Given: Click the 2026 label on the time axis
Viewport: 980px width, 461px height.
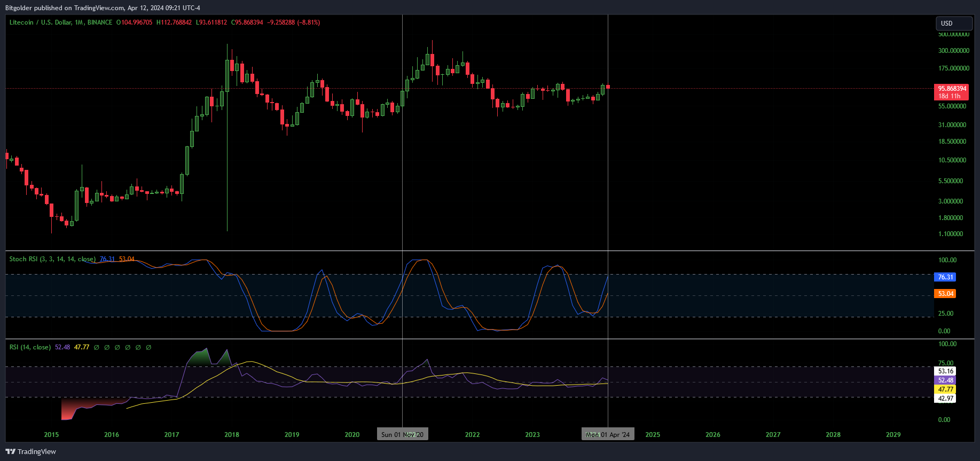Looking at the screenshot, I should [x=713, y=435].
